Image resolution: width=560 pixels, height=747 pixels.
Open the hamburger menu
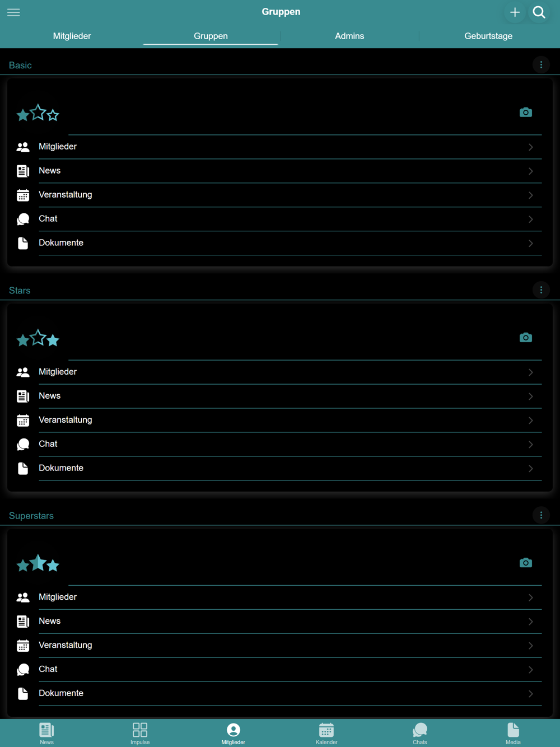click(13, 12)
